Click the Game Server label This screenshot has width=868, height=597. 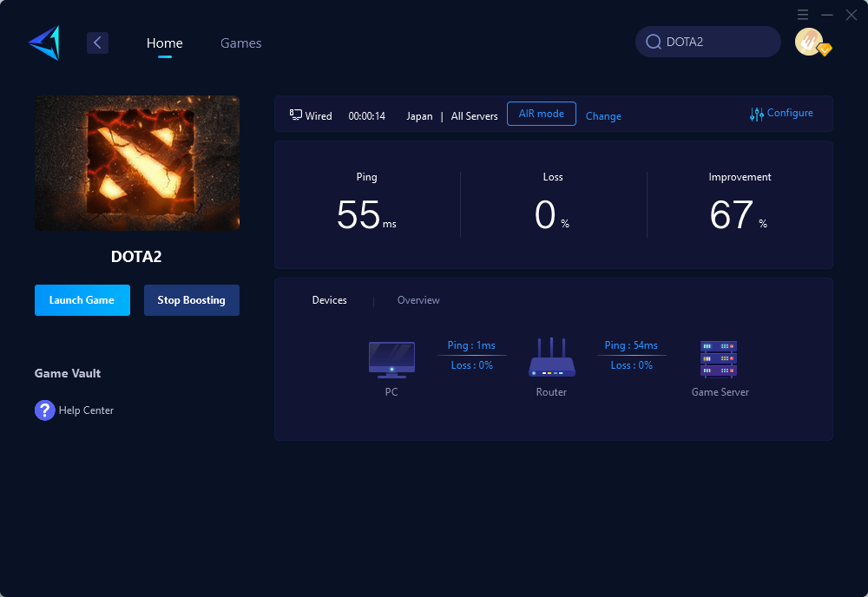pyautogui.click(x=720, y=391)
